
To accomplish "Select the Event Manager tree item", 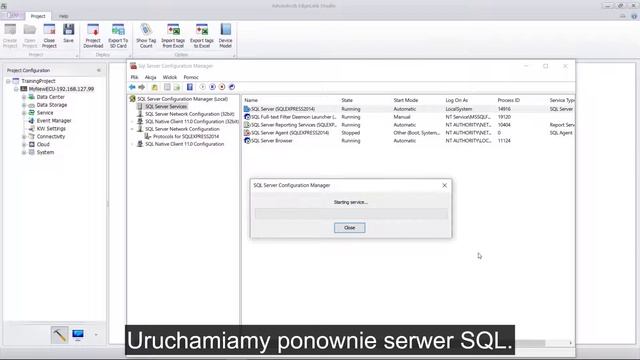I will click(54, 121).
